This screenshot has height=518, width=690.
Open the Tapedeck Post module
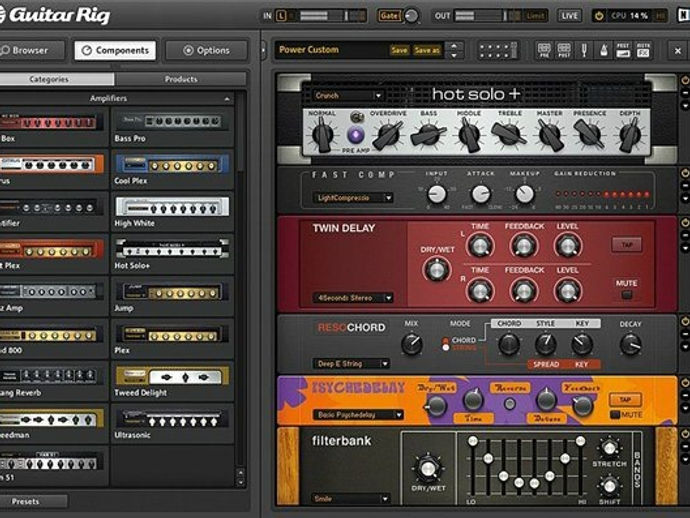coord(564,50)
